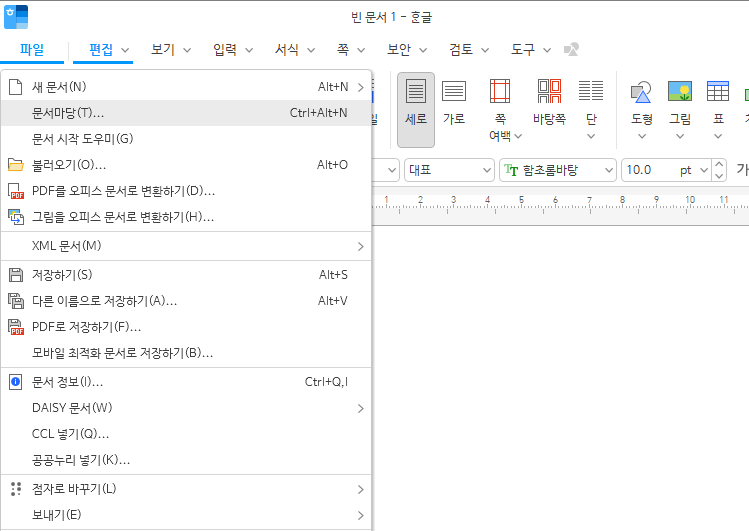The image size is (749, 531).
Task: Select 공공누리 넣기(K)... entry
Action: pos(186,460)
